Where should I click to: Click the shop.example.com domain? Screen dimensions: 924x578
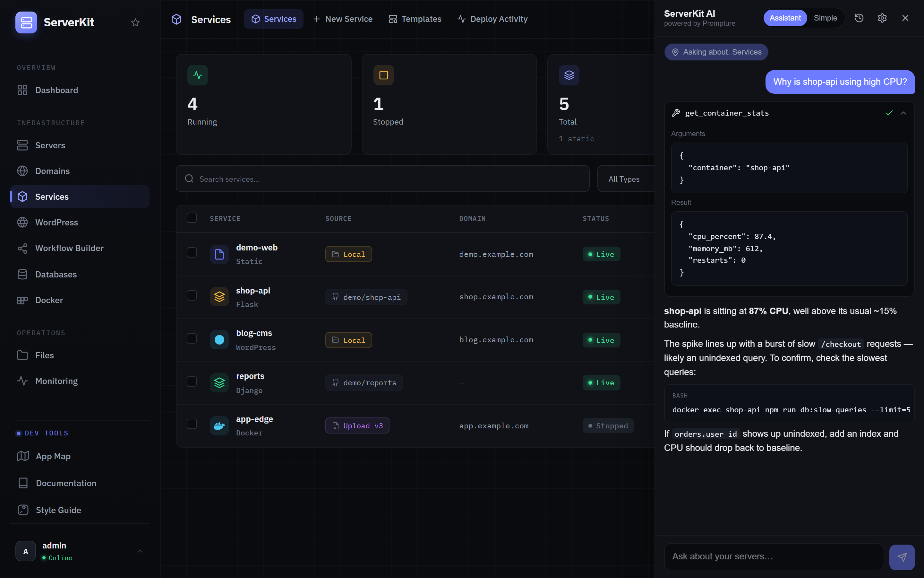tap(496, 297)
